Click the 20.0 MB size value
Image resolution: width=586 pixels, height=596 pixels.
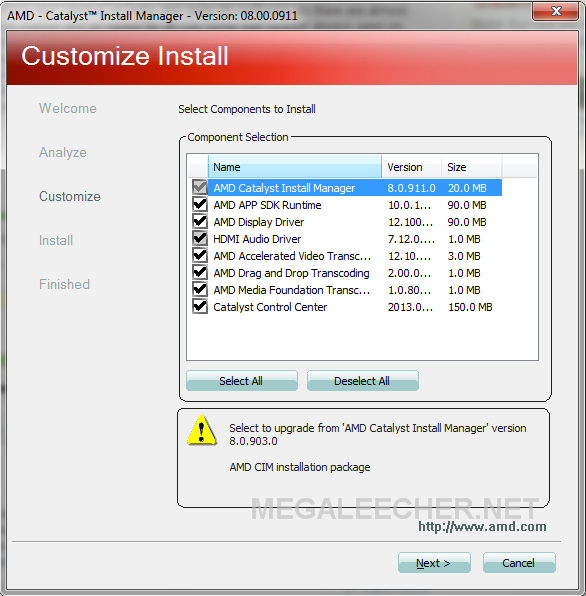467,188
